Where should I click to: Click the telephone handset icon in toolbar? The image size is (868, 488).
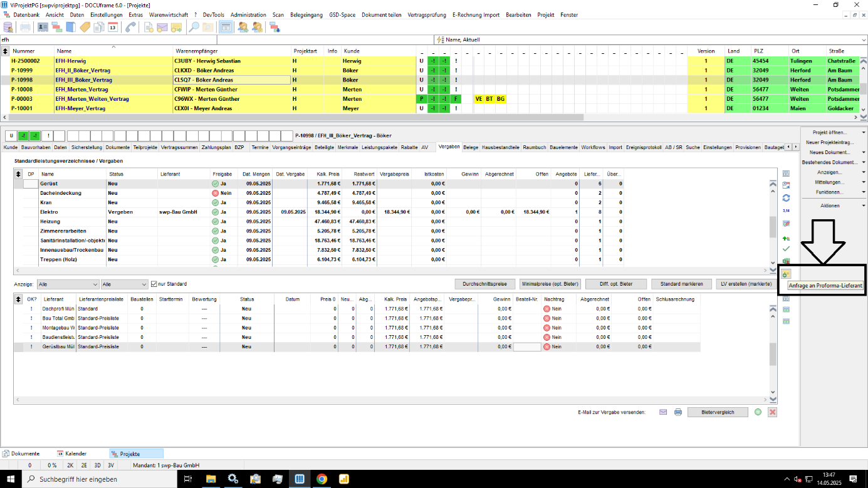point(131,27)
